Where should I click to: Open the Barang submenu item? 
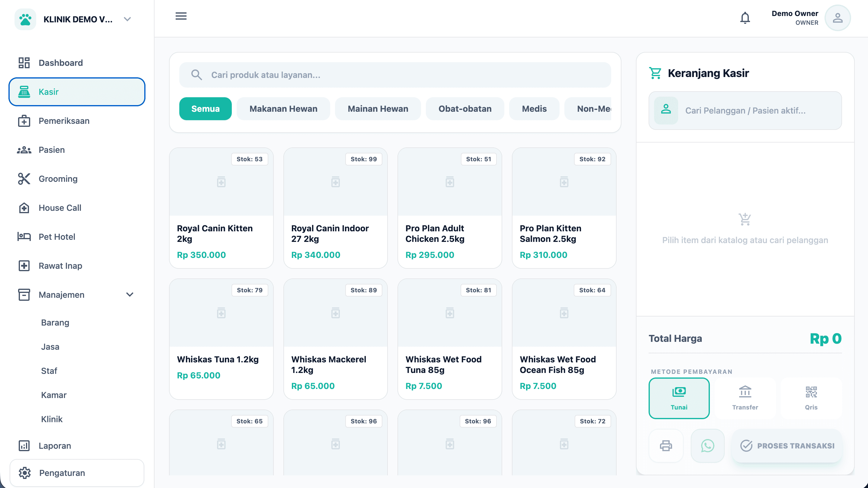pos(55,323)
